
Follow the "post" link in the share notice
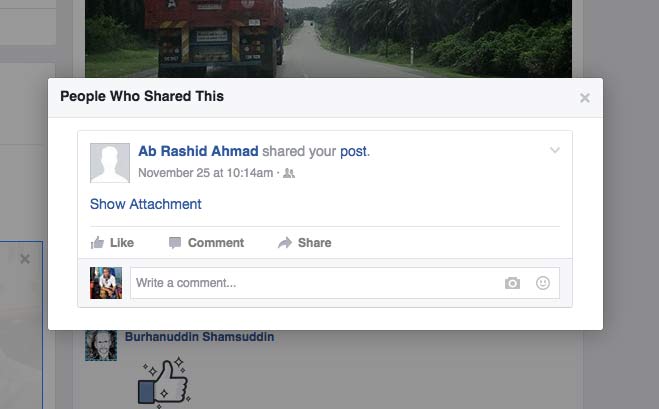(353, 151)
